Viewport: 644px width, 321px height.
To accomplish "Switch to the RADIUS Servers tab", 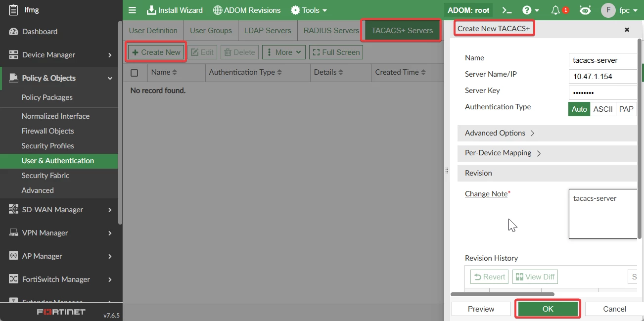I will pos(331,31).
